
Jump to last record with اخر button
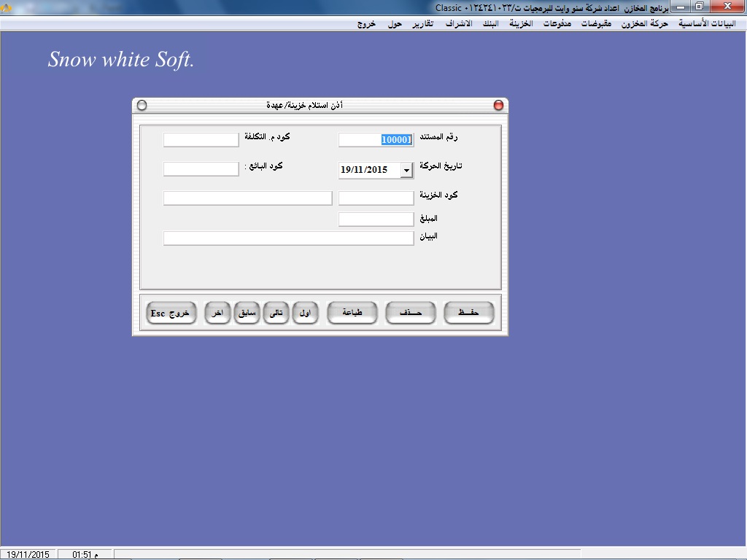[x=217, y=313]
